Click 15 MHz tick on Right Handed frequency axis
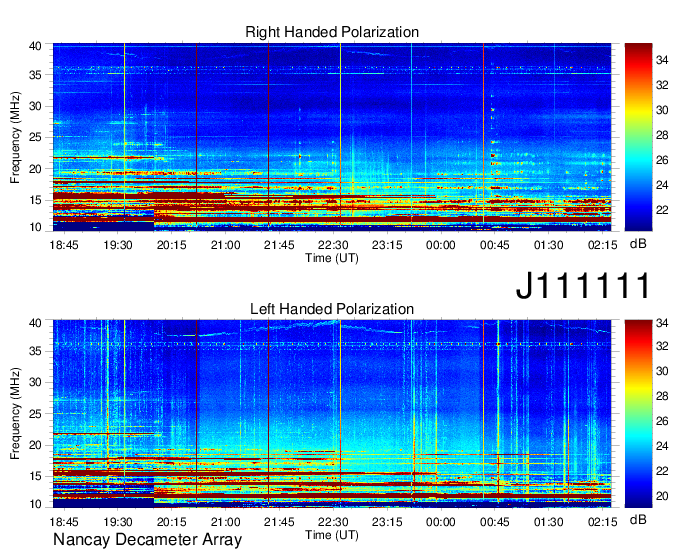 pyautogui.click(x=35, y=200)
